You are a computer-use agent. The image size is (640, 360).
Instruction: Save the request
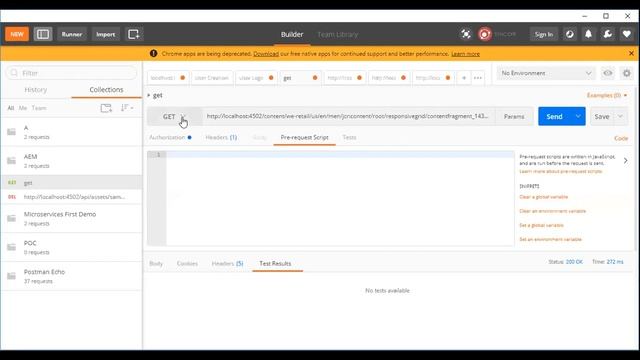click(x=602, y=116)
